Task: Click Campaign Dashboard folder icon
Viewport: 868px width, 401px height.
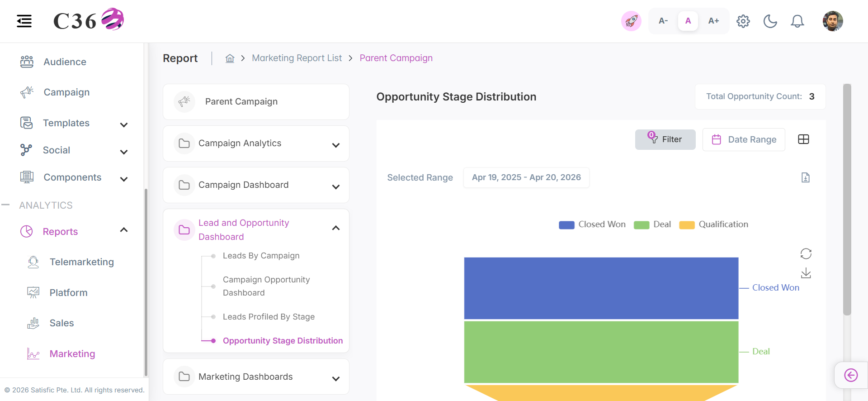Action: coord(184,185)
